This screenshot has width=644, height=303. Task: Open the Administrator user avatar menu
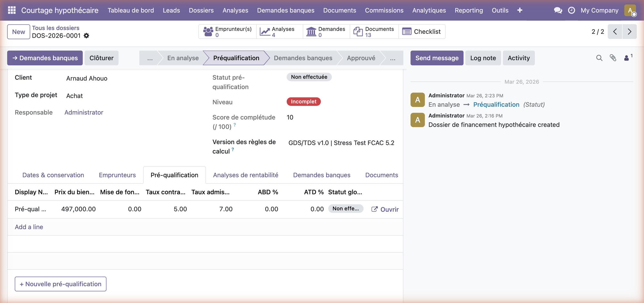pyautogui.click(x=630, y=10)
